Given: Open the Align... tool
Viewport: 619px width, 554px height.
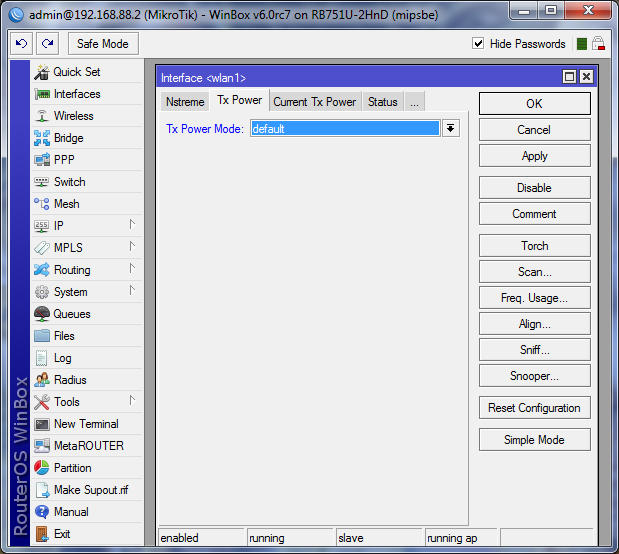Looking at the screenshot, I should [535, 324].
